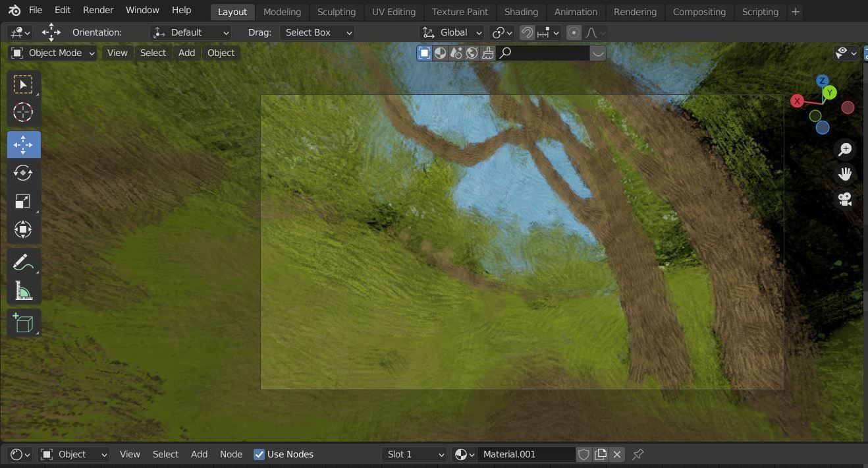Image resolution: width=868 pixels, height=468 pixels.
Task: Duplicate material with new-copy icon
Action: click(x=600, y=454)
